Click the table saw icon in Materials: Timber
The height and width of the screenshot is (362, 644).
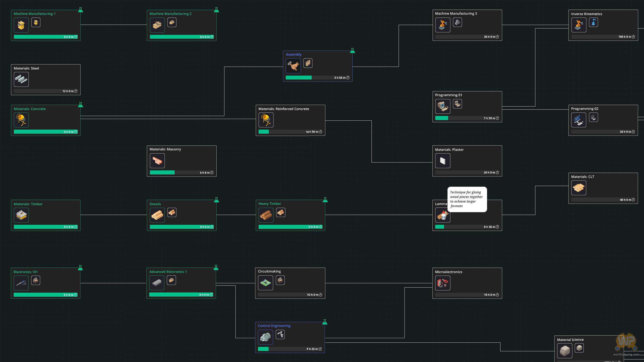[x=21, y=215]
